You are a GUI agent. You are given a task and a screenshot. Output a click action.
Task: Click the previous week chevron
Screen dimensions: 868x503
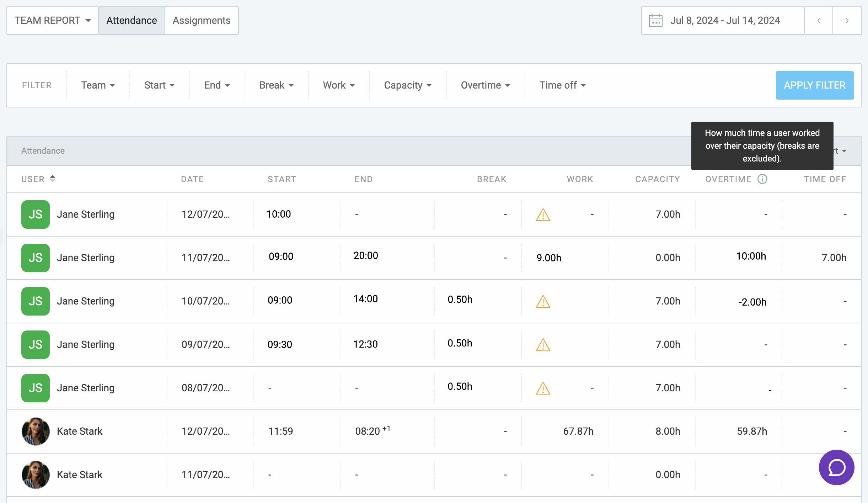tap(819, 20)
